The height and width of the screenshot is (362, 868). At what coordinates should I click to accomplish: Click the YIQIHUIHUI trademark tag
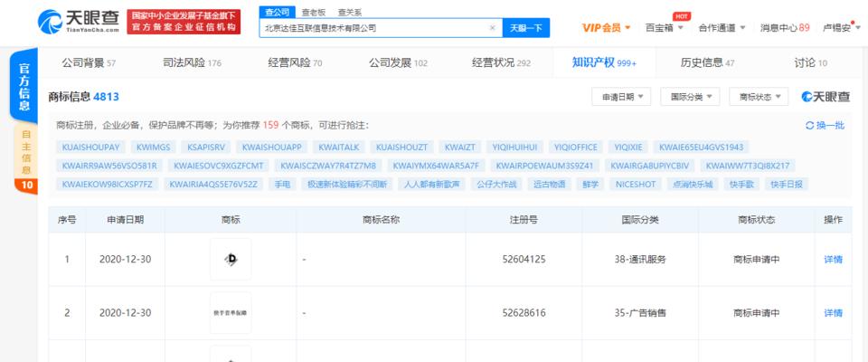(x=514, y=147)
